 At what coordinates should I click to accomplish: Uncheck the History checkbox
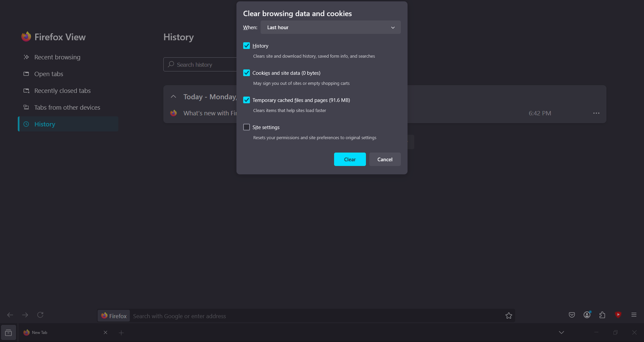tap(246, 45)
